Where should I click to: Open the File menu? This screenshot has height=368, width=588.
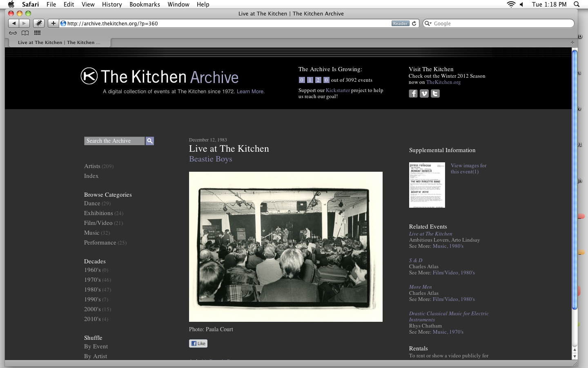[x=51, y=4]
